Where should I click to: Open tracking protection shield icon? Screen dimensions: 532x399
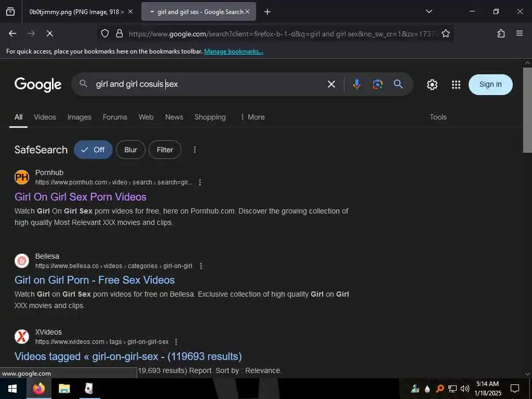pos(105,33)
